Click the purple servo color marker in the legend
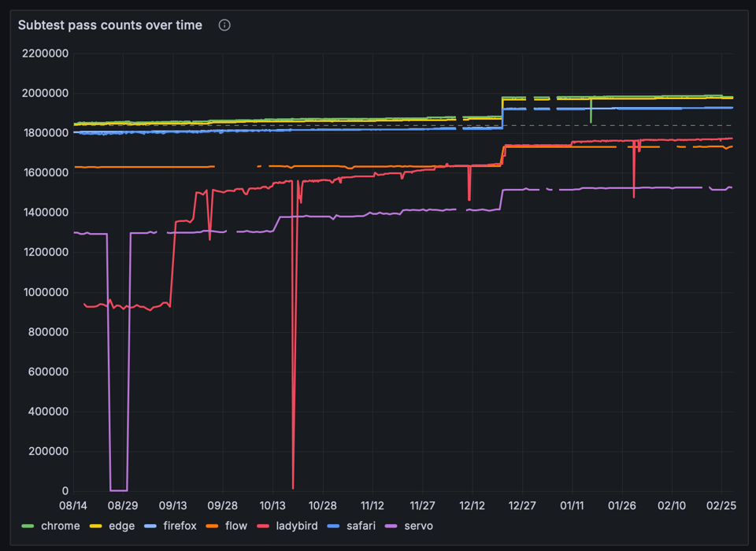Viewport: 756px width, 551px height. (391, 526)
